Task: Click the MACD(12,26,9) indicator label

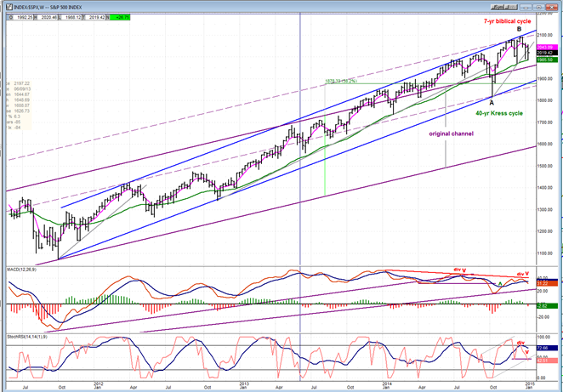Action: [21, 270]
